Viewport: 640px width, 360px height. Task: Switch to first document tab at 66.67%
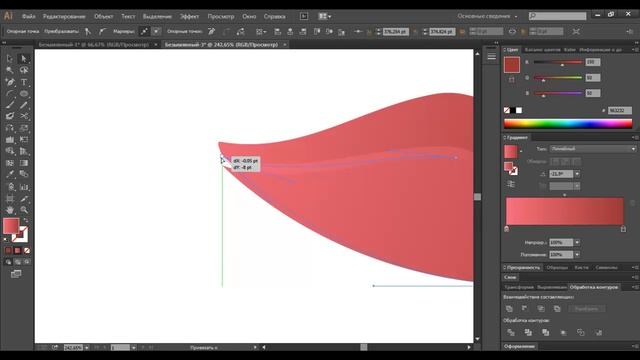pyautogui.click(x=94, y=44)
